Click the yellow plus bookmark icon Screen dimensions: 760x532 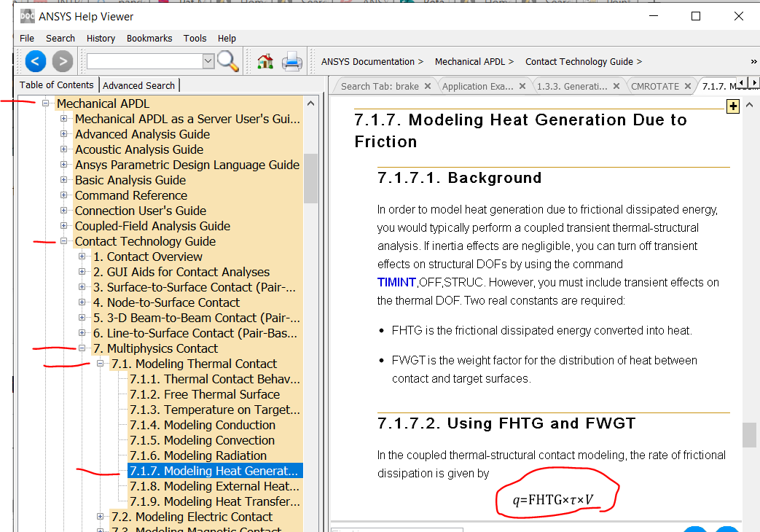[x=733, y=107]
